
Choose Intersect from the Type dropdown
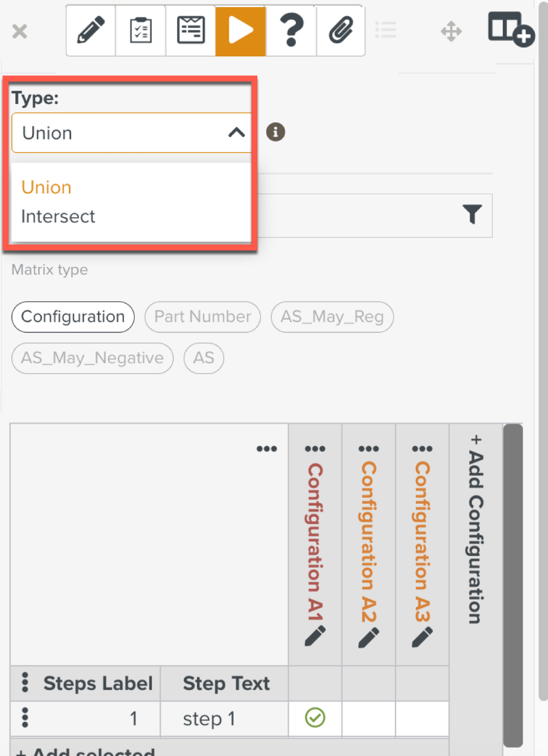pos(58,216)
